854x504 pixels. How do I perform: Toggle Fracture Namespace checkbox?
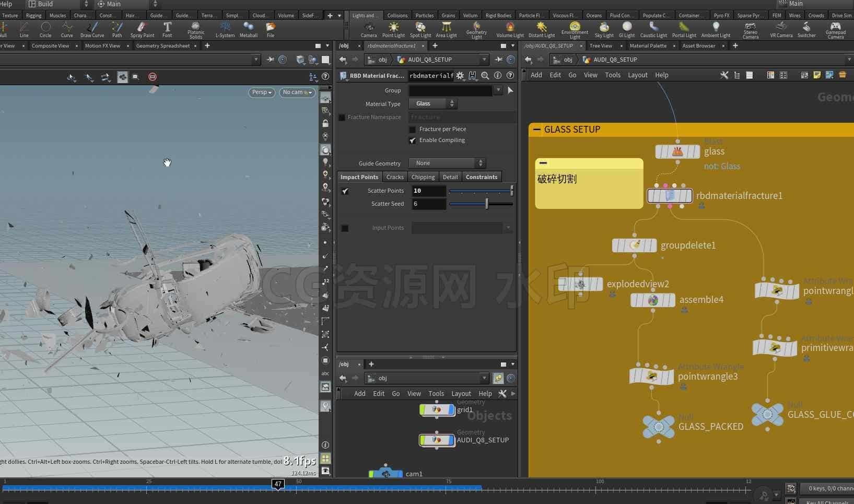342,118
